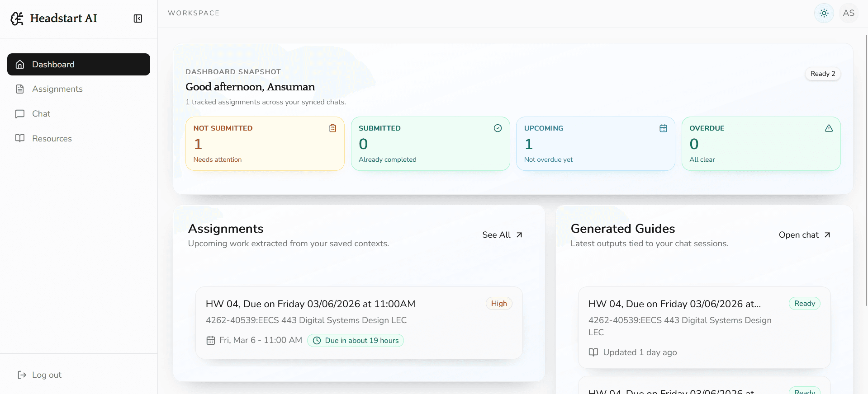Click the Overdue All clear text

coord(702,159)
